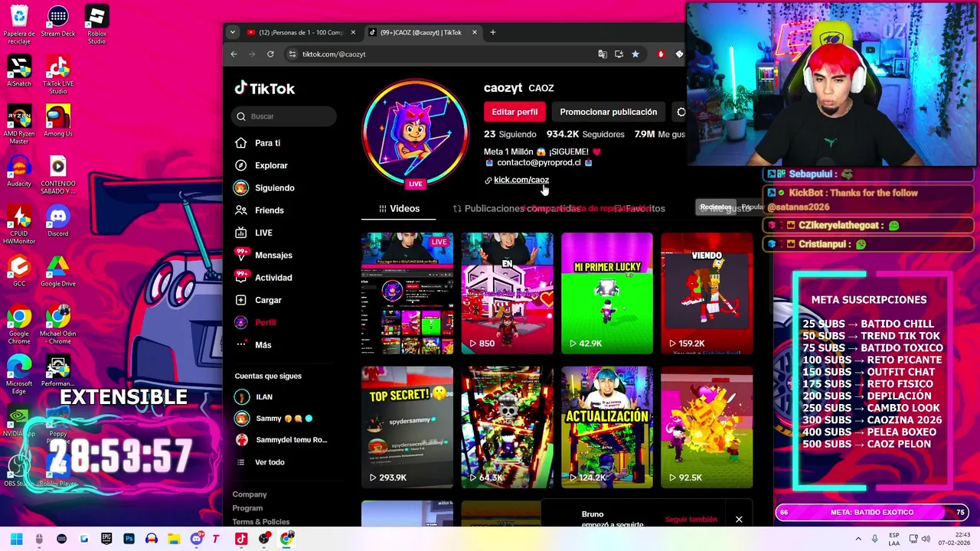Open the Company footer link
980x551 pixels.
point(250,494)
